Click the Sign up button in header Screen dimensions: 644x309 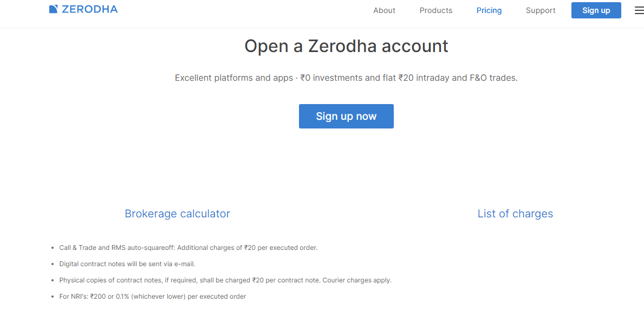[596, 10]
